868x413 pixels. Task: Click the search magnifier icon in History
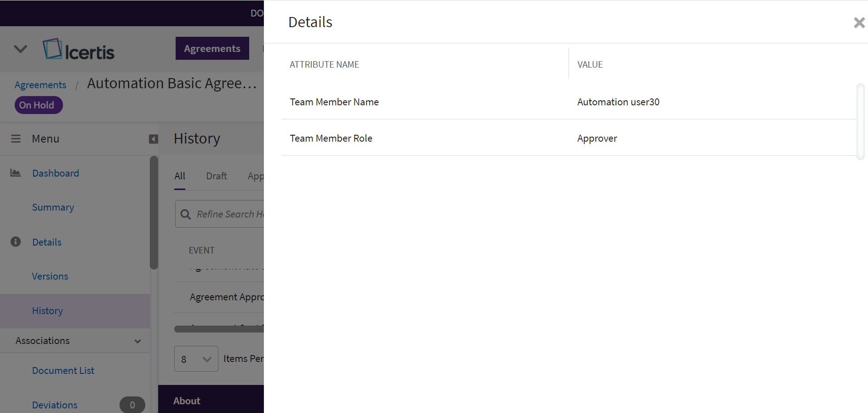pyautogui.click(x=186, y=214)
